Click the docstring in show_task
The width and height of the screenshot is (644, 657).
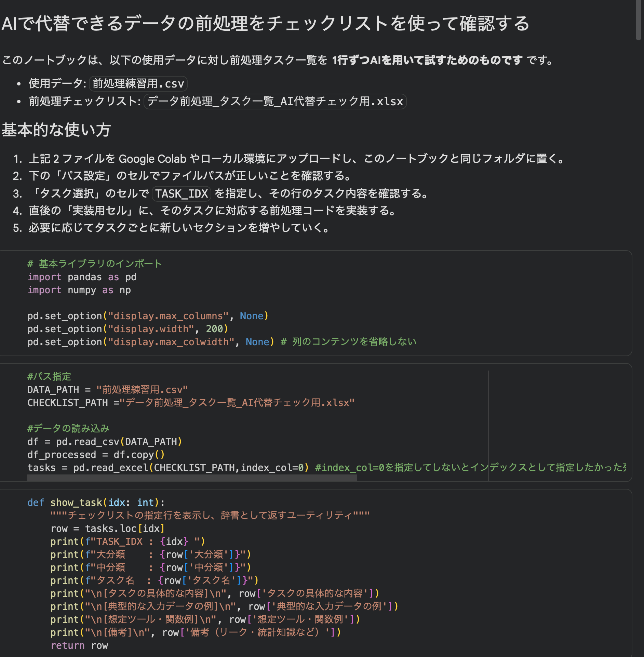pyautogui.click(x=210, y=515)
